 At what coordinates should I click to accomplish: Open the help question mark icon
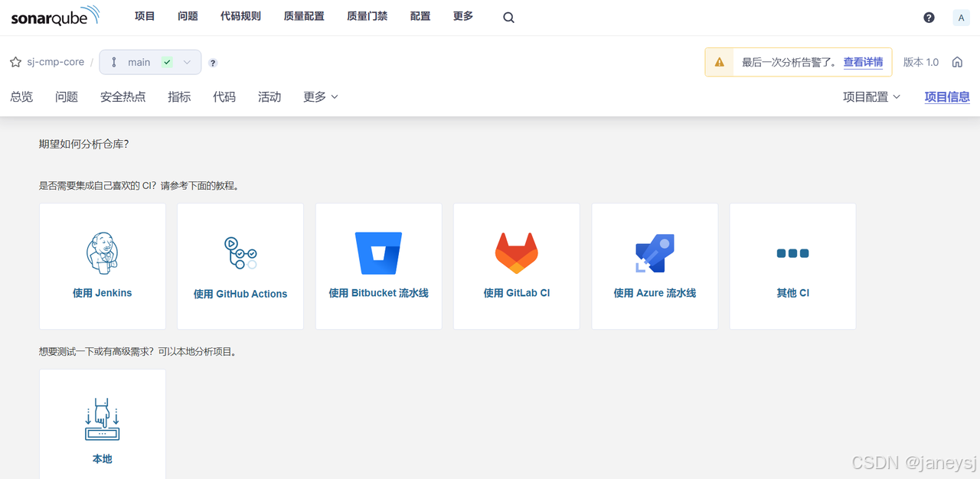929,18
